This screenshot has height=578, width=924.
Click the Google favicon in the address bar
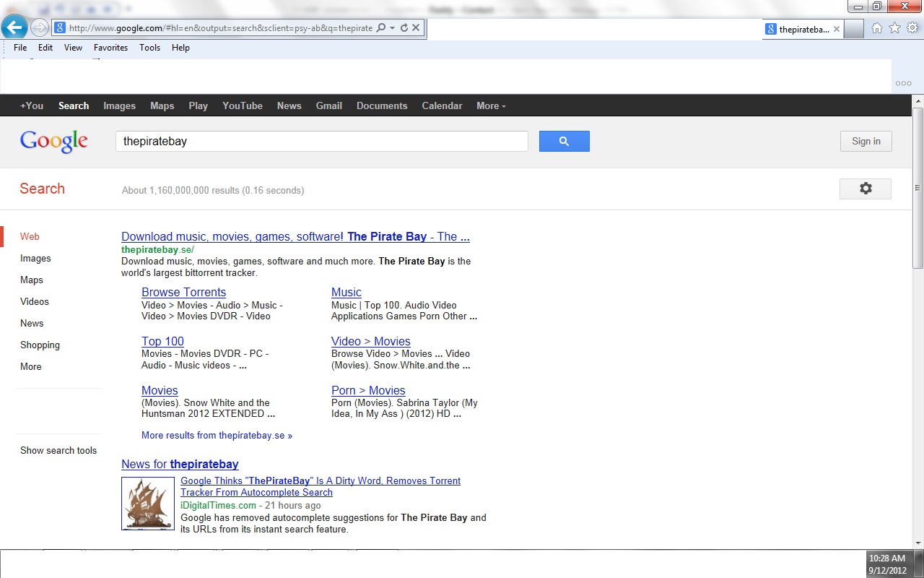pyautogui.click(x=61, y=28)
